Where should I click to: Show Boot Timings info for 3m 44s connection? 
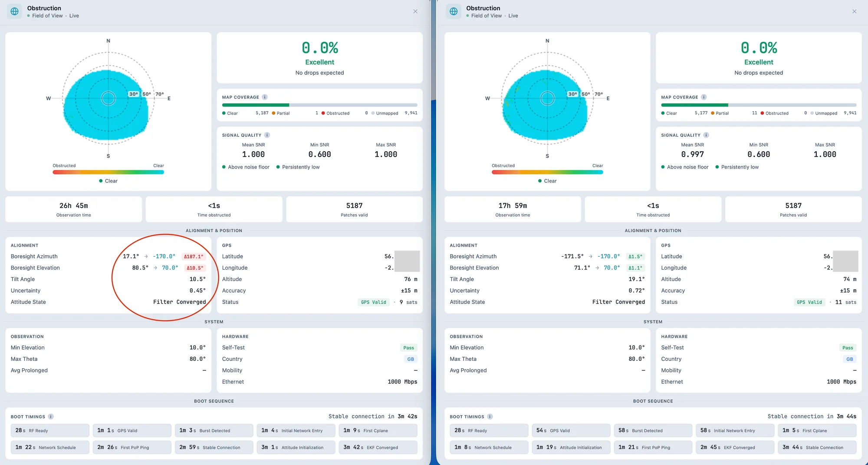pos(490,417)
